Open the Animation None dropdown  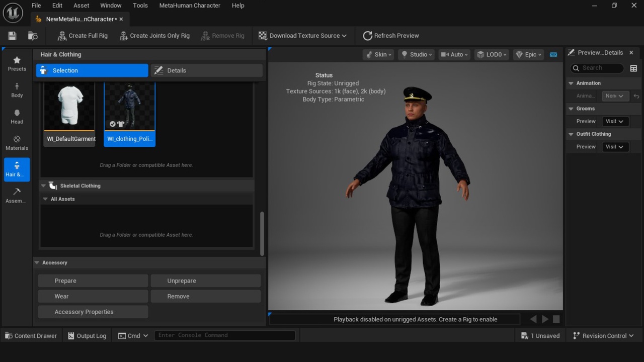point(615,96)
